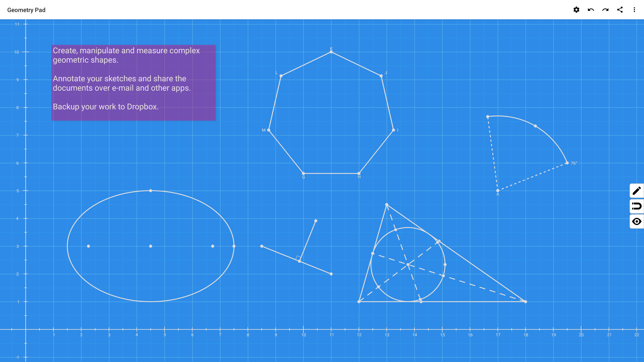Select the ellipse center point
This screenshot has width=644, height=362.
(x=150, y=246)
